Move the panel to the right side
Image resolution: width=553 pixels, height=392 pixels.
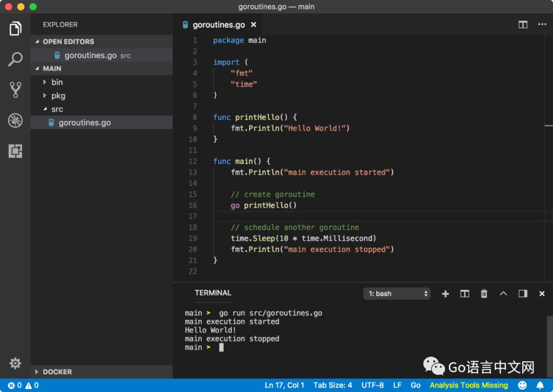[523, 294]
